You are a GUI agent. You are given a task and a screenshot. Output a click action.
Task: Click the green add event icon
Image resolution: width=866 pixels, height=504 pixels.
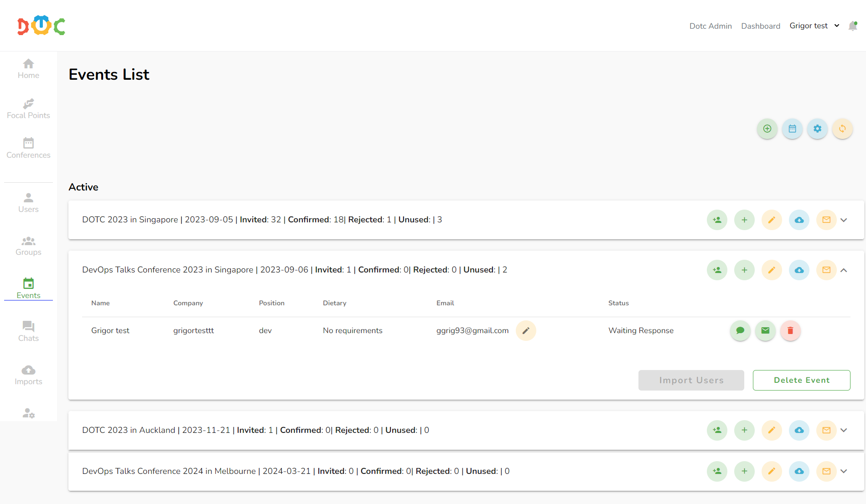tap(767, 129)
